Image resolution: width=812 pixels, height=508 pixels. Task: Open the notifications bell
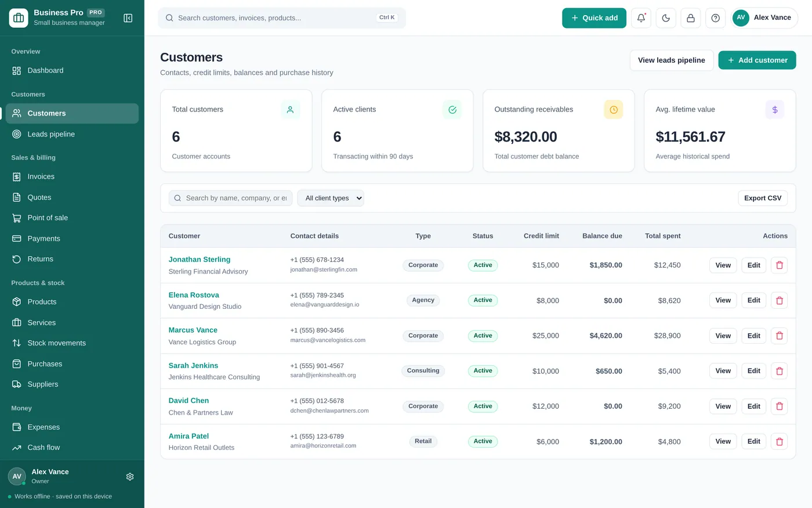[641, 18]
